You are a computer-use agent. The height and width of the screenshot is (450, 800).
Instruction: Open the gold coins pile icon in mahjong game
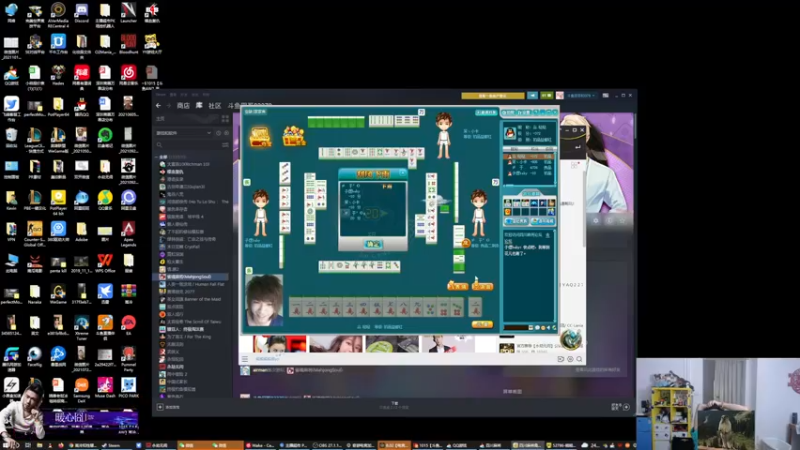pos(294,136)
